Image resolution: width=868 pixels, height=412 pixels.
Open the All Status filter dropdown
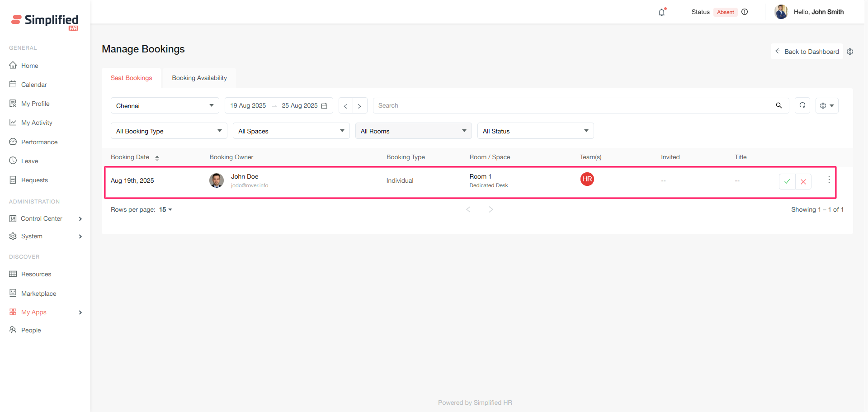click(535, 131)
